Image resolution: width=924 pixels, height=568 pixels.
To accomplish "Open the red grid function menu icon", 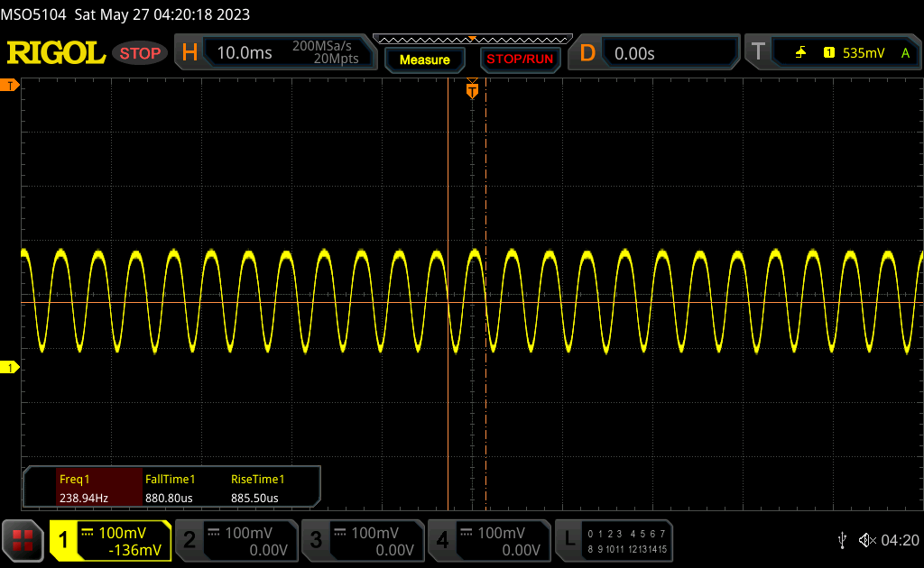I will [23, 540].
